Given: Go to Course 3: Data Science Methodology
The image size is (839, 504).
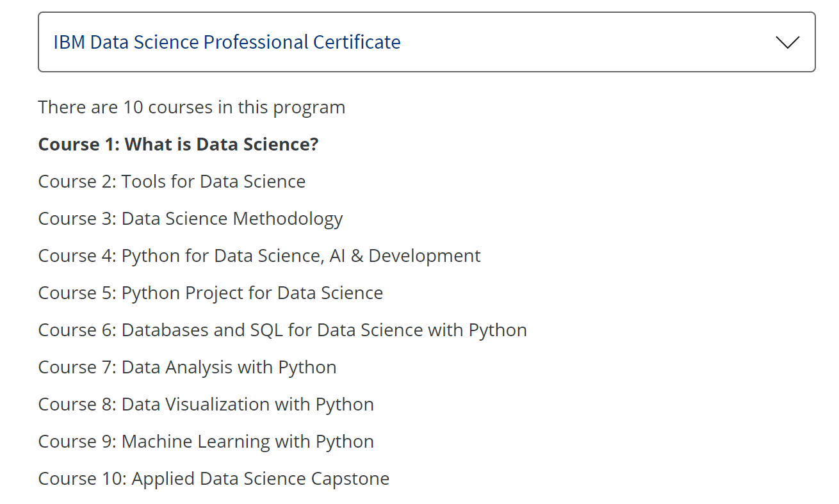Looking at the screenshot, I should coord(190,218).
